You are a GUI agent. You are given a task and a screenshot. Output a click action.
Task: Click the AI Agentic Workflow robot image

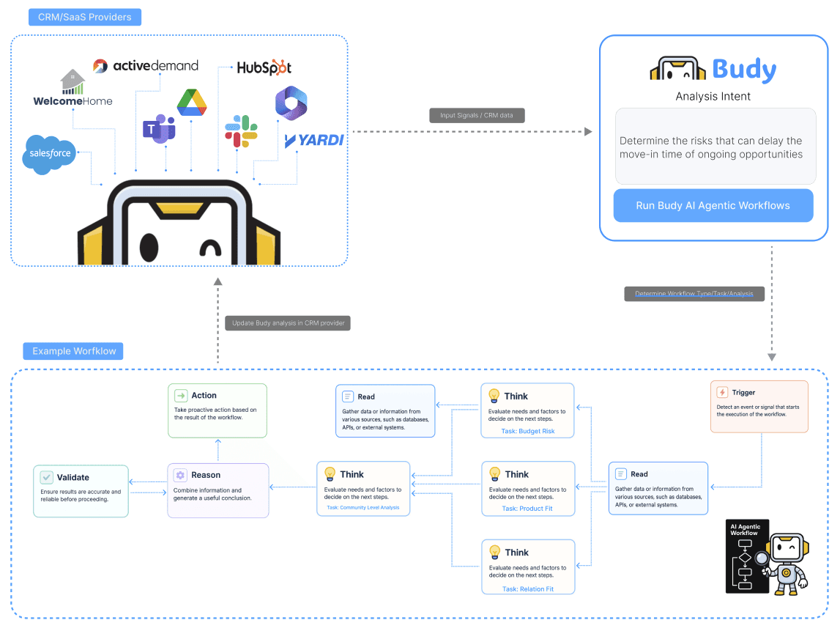pyautogui.click(x=767, y=557)
